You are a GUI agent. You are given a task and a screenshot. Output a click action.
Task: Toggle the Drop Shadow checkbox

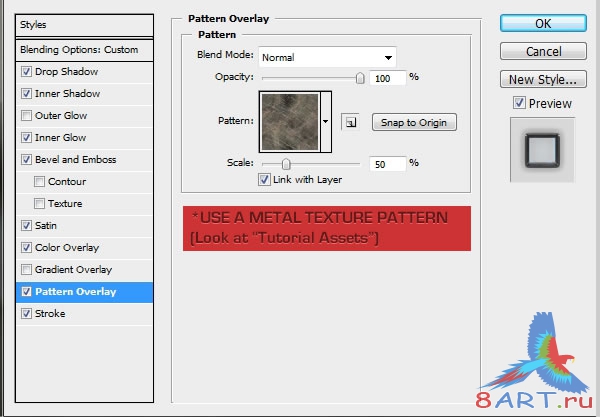pos(26,72)
